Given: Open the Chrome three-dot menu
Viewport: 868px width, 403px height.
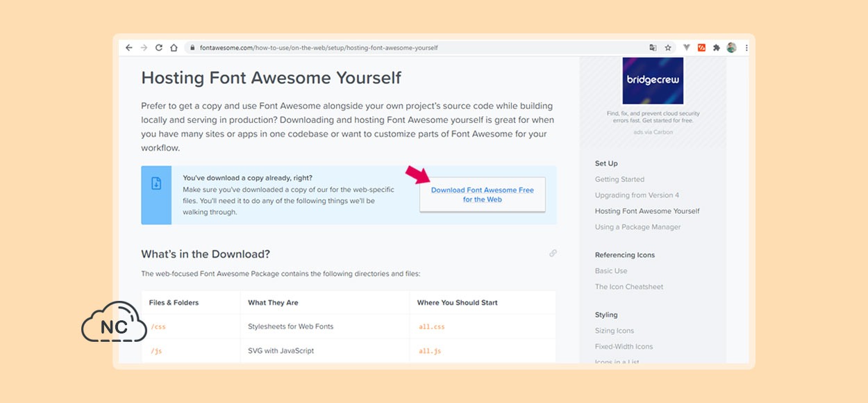Looking at the screenshot, I should pyautogui.click(x=746, y=48).
